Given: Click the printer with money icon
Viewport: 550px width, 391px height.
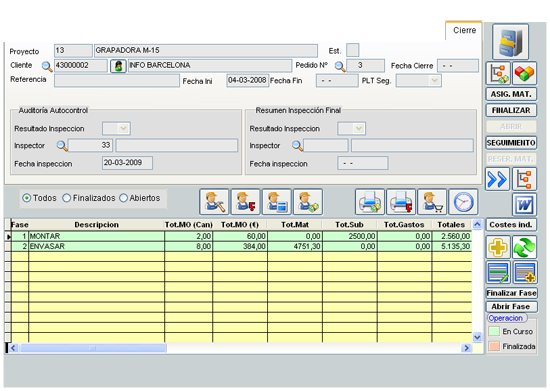Looking at the screenshot, I should 370,202.
